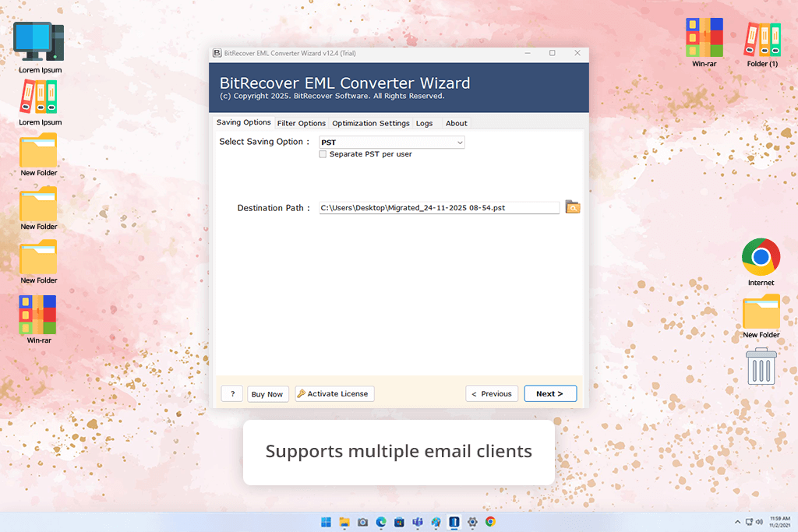Close the BitRecover EML Converter window
Screen dimensions: 798x532
point(577,53)
